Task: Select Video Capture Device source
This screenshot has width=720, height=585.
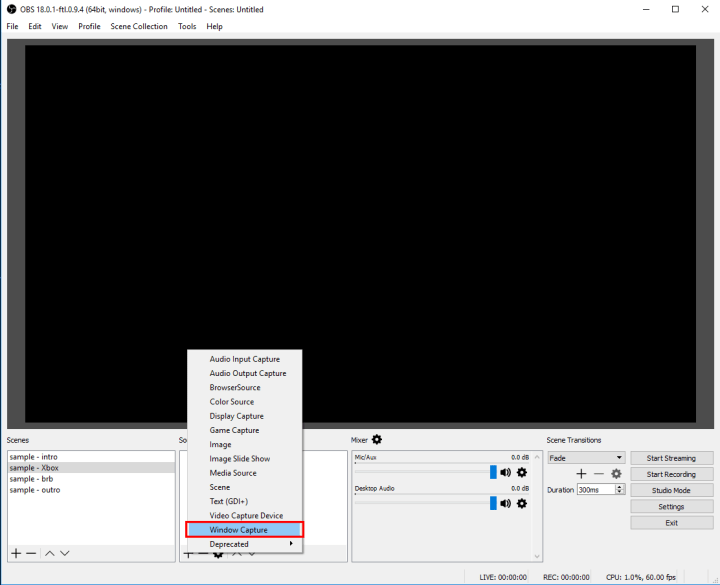Action: (x=244, y=516)
